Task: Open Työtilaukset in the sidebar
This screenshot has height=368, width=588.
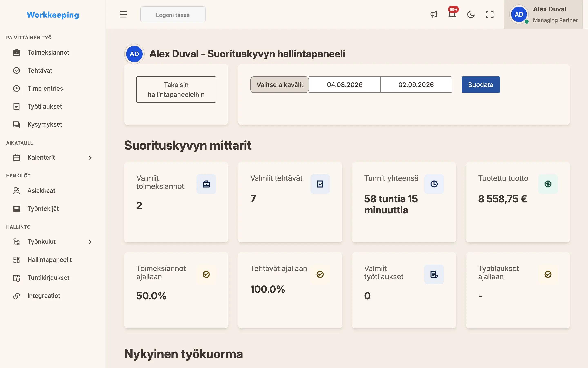Action: [53, 106]
